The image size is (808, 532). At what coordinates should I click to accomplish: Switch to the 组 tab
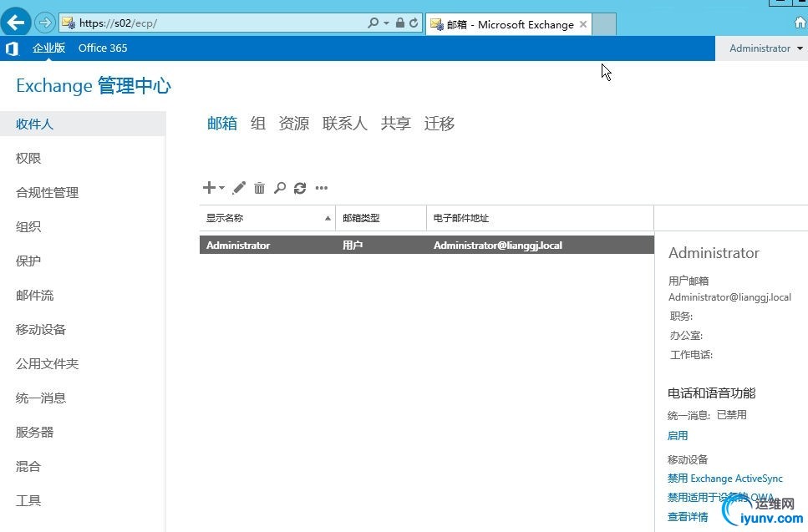pyautogui.click(x=258, y=124)
